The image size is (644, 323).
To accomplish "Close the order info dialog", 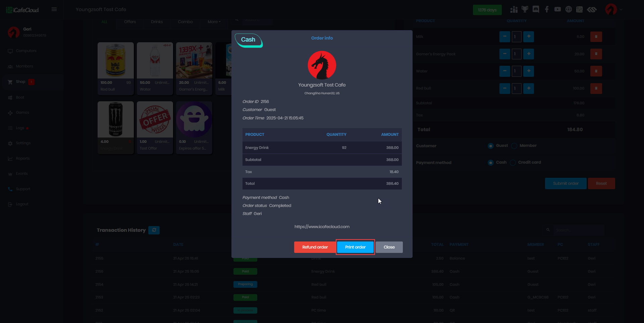I will pos(389,247).
